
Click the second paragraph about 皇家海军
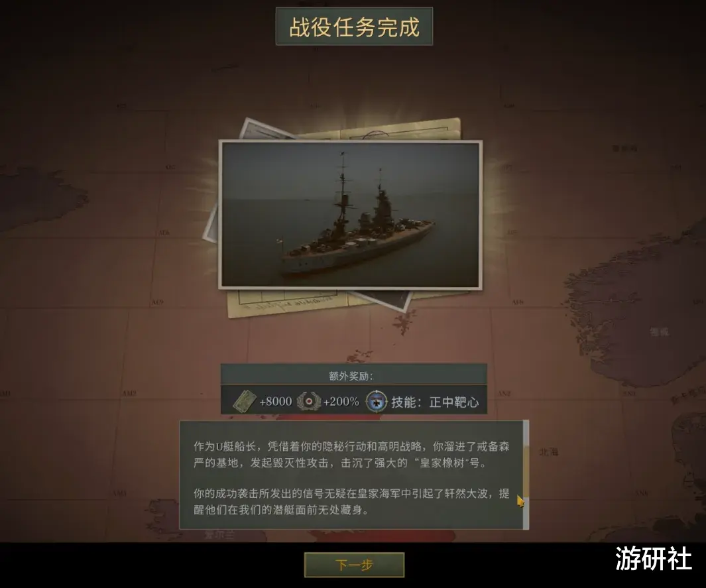point(351,502)
